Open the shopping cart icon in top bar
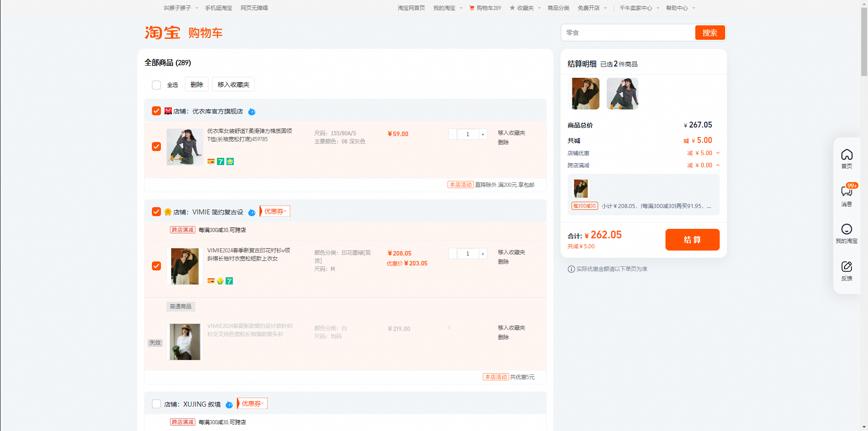Image resolution: width=868 pixels, height=431 pixels. coord(472,8)
